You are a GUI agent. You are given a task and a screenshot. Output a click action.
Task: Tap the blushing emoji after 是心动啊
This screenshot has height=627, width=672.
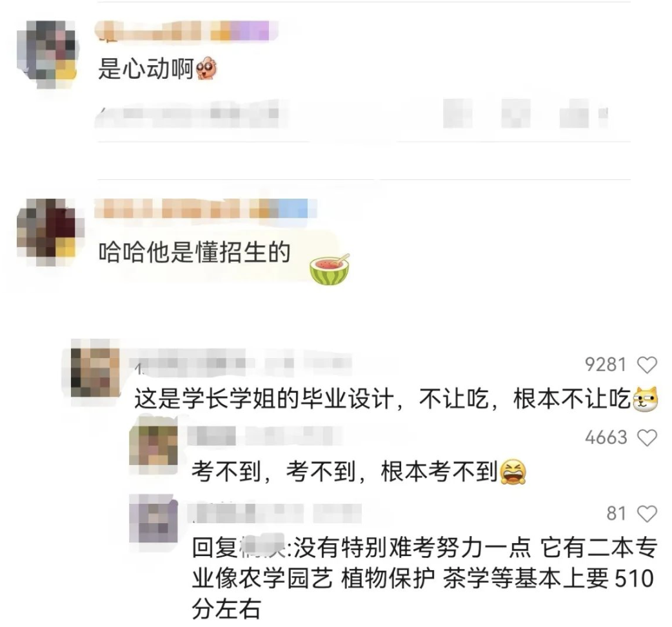pyautogui.click(x=206, y=69)
